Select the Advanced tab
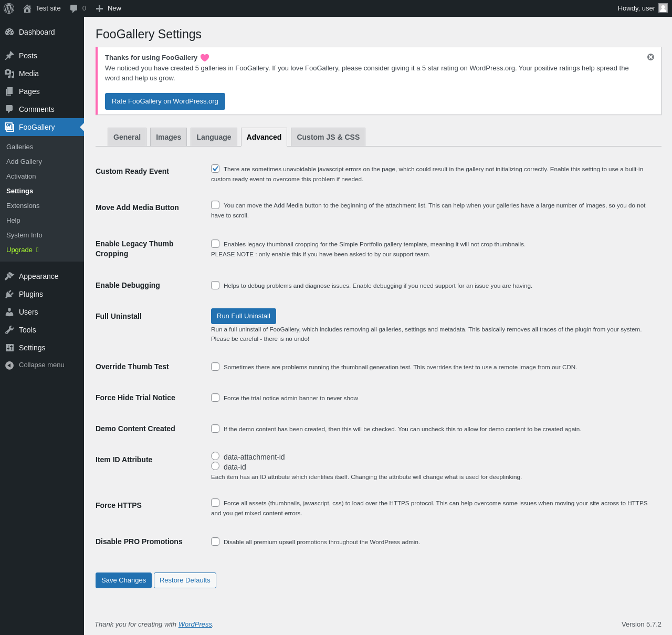 tap(264, 137)
